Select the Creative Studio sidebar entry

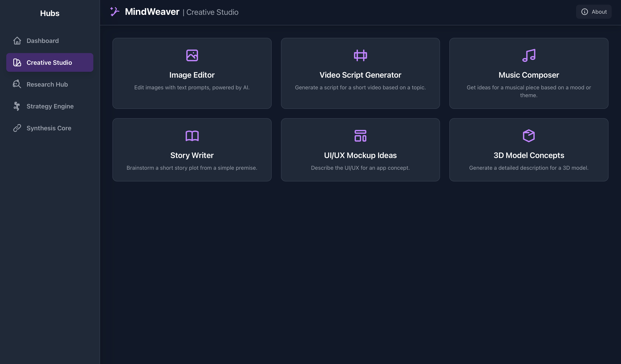click(49, 62)
